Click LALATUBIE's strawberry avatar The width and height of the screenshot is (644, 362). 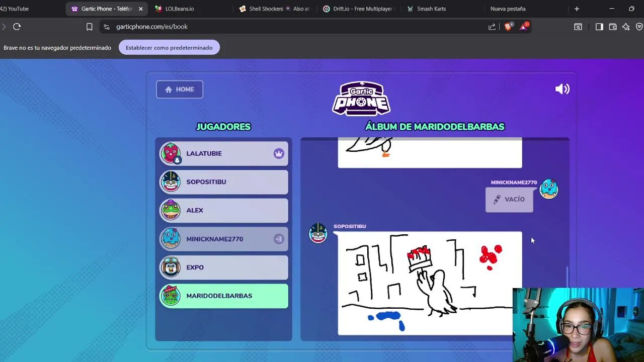coord(171,153)
